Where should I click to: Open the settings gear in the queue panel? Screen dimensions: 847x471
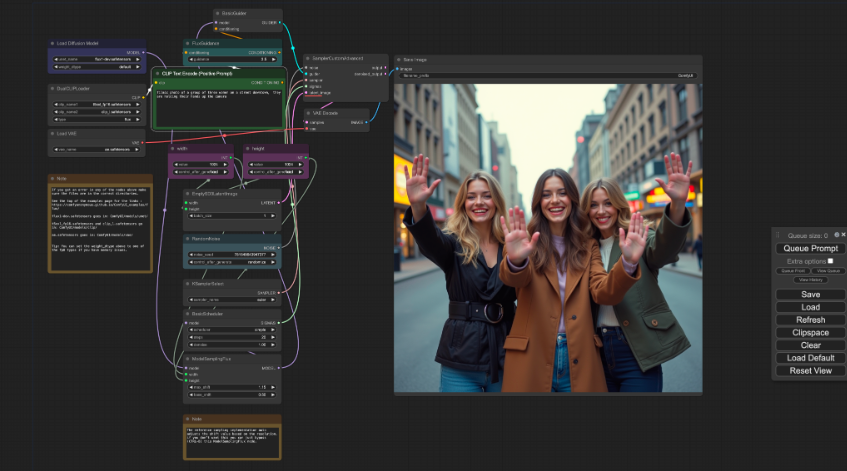836,235
